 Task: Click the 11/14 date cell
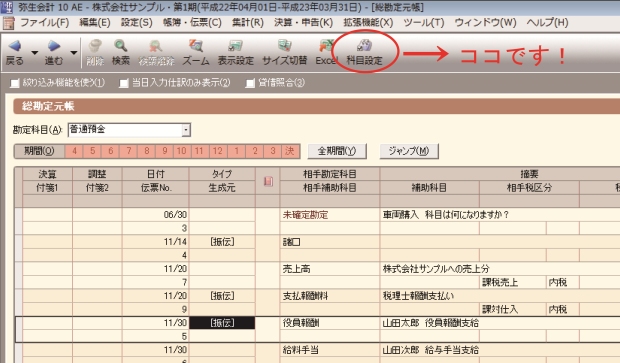(155, 242)
